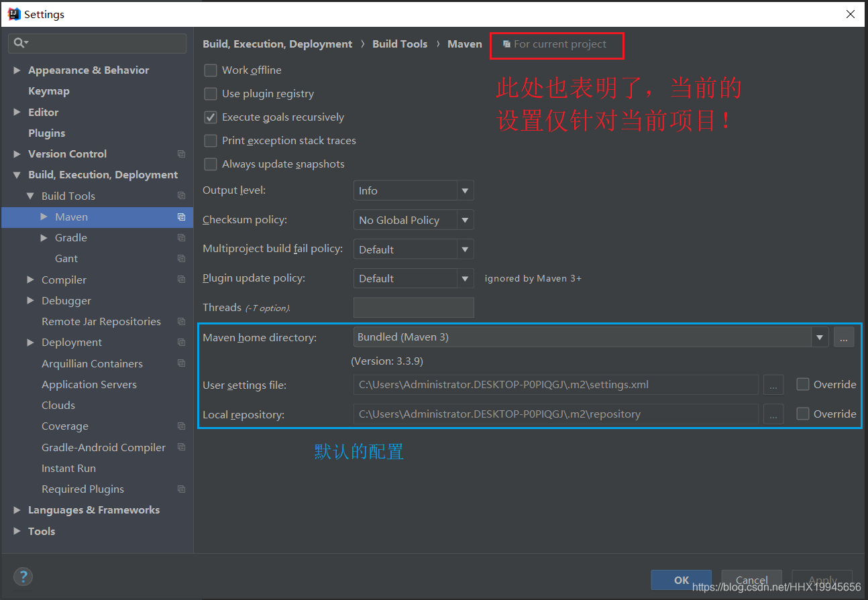Browse for Local repository with ... button
The height and width of the screenshot is (600, 868).
pos(773,414)
